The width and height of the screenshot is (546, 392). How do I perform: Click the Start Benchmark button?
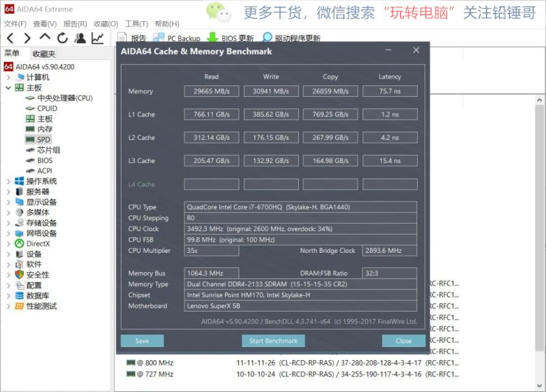click(274, 341)
